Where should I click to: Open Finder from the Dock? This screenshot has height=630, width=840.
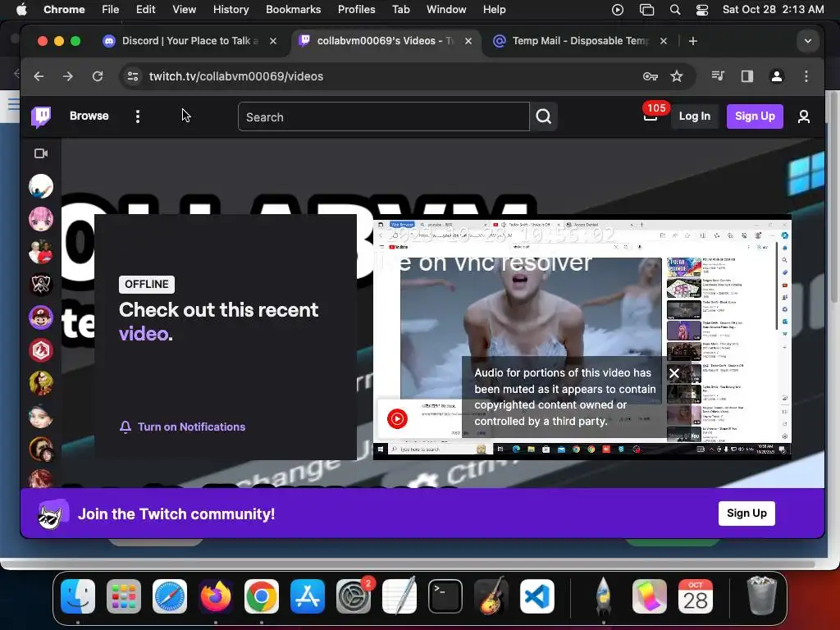coord(78,596)
